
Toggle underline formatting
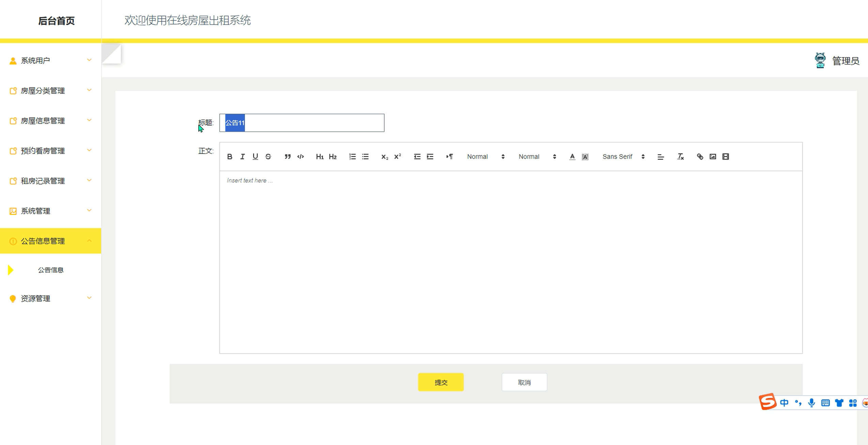(x=255, y=157)
